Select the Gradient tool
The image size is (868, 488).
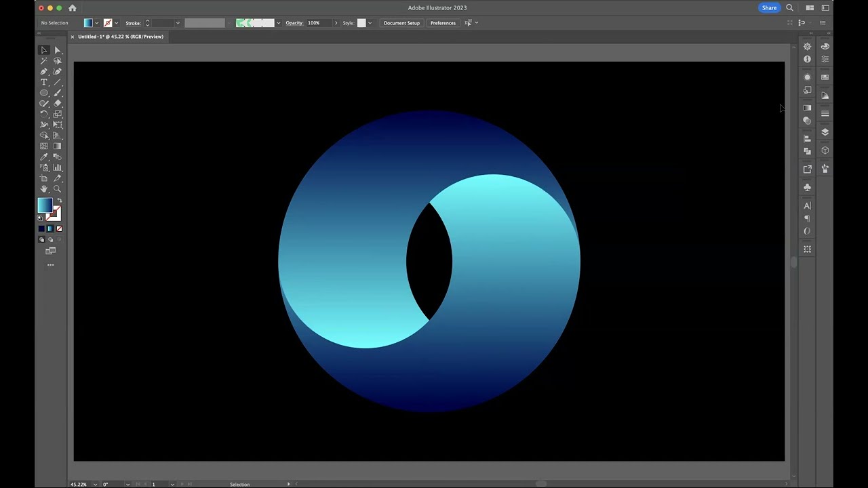pyautogui.click(x=58, y=146)
